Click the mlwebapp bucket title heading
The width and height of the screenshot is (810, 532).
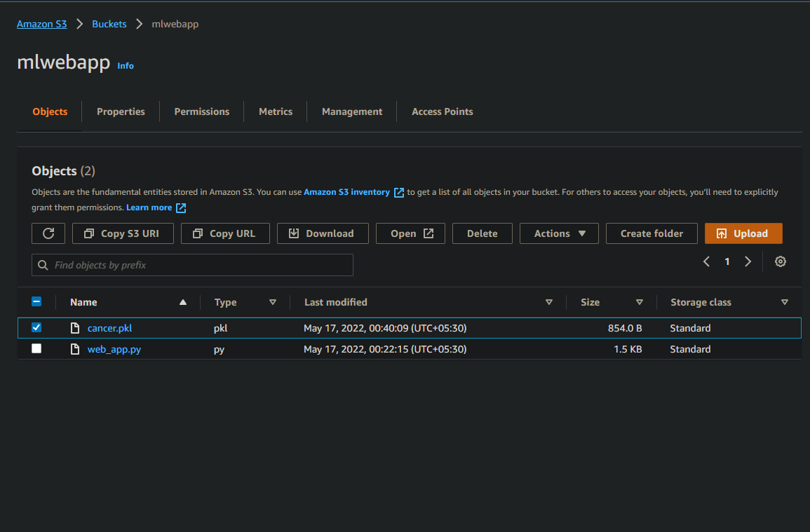click(64, 62)
